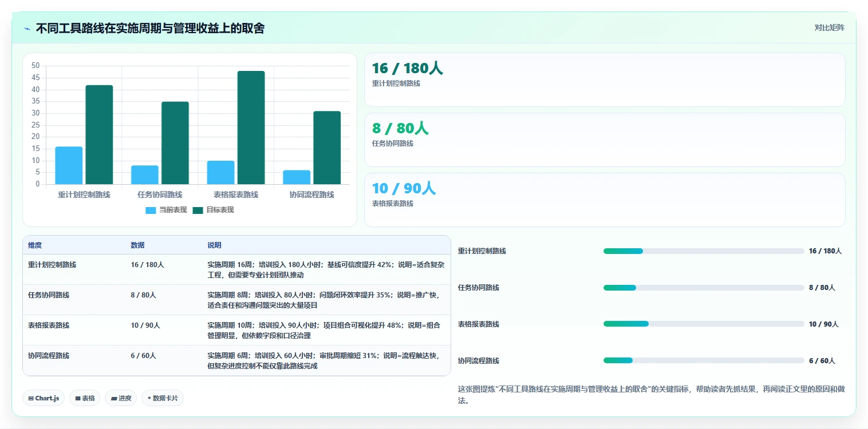Click the page title 不同工具路线在实施周期与管理收益上的取舍
Image resolution: width=868 pixels, height=429 pixels.
pyautogui.click(x=150, y=29)
